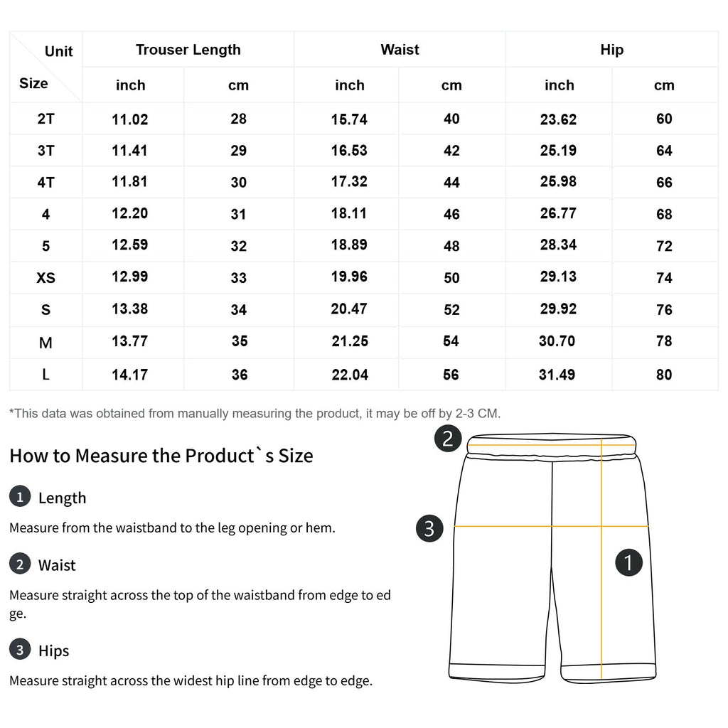Select the L size row label

(x=46, y=374)
